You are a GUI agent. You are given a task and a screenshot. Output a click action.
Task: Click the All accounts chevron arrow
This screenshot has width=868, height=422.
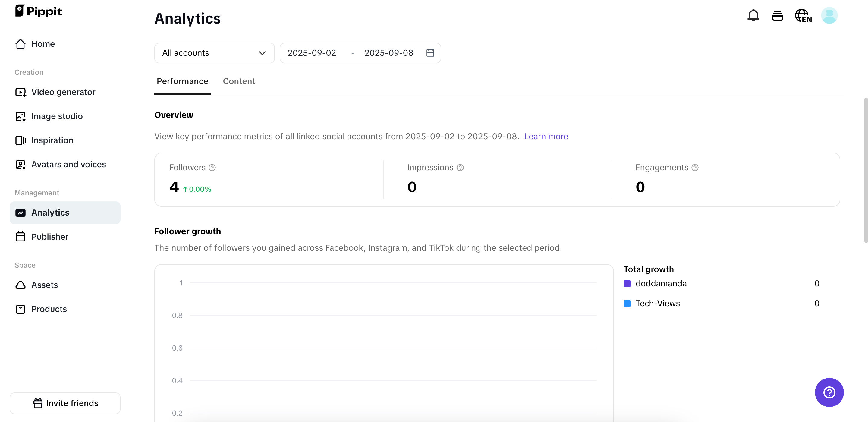coord(262,53)
